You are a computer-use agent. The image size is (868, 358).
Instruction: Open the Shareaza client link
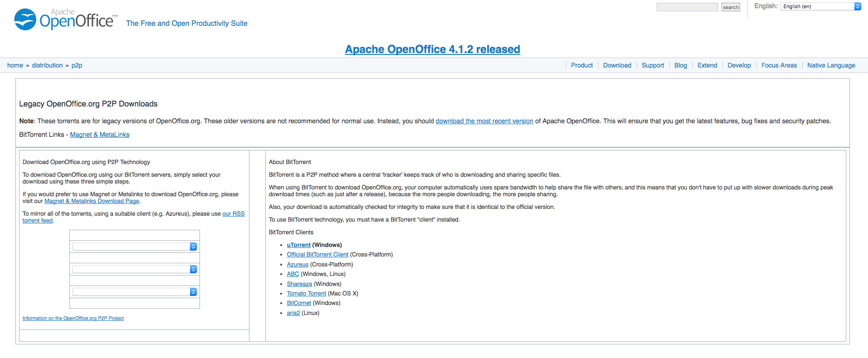click(299, 284)
